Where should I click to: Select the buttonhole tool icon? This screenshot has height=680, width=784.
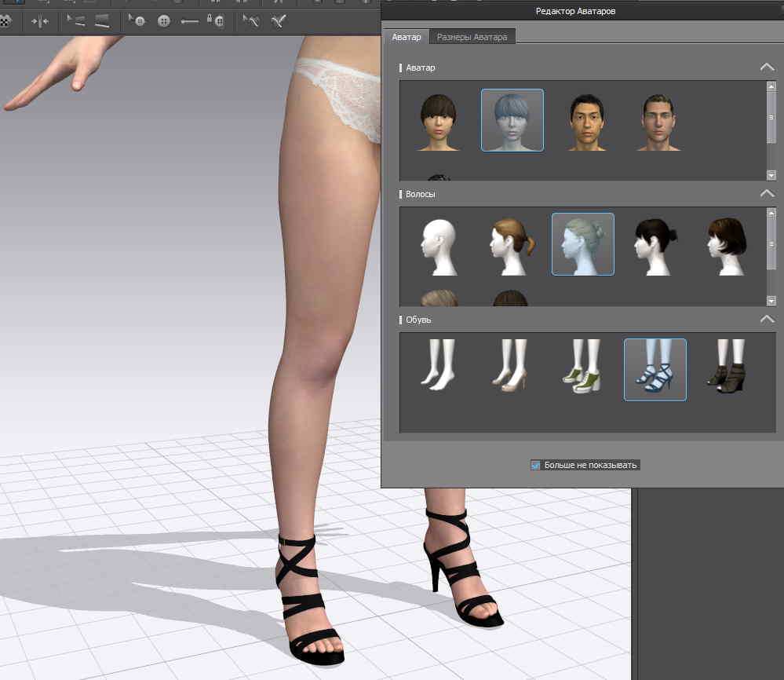click(189, 21)
